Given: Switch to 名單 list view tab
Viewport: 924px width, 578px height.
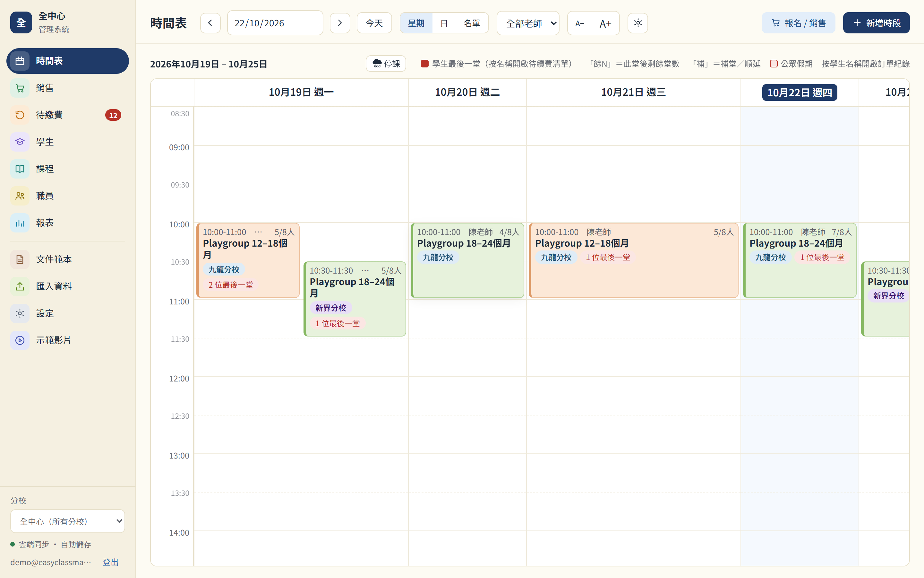Looking at the screenshot, I should point(472,23).
